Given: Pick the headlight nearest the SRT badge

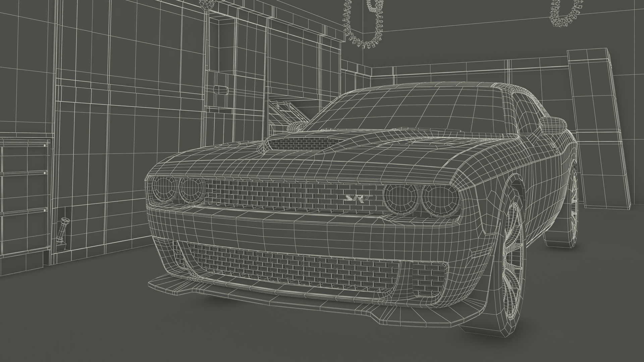Looking at the screenshot, I should coord(401,200).
